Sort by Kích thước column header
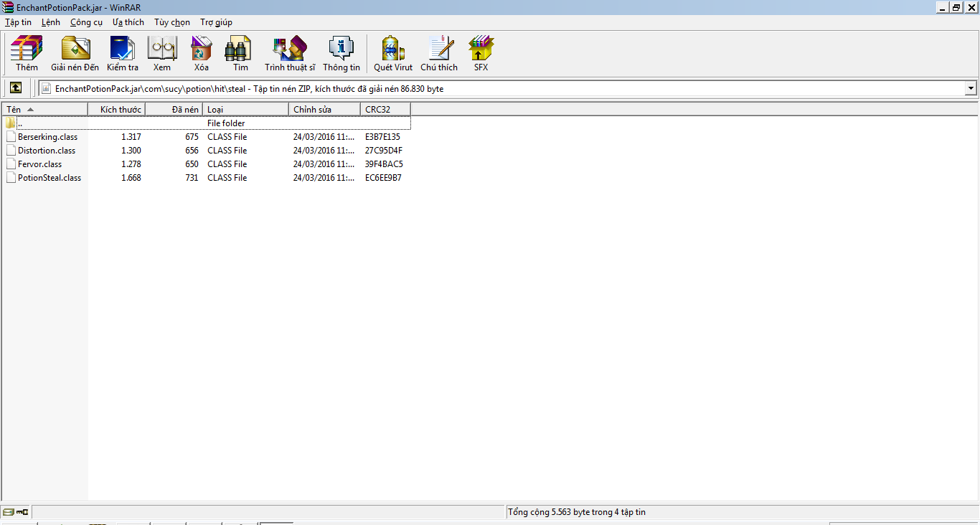The height and width of the screenshot is (525, 980). click(x=116, y=109)
